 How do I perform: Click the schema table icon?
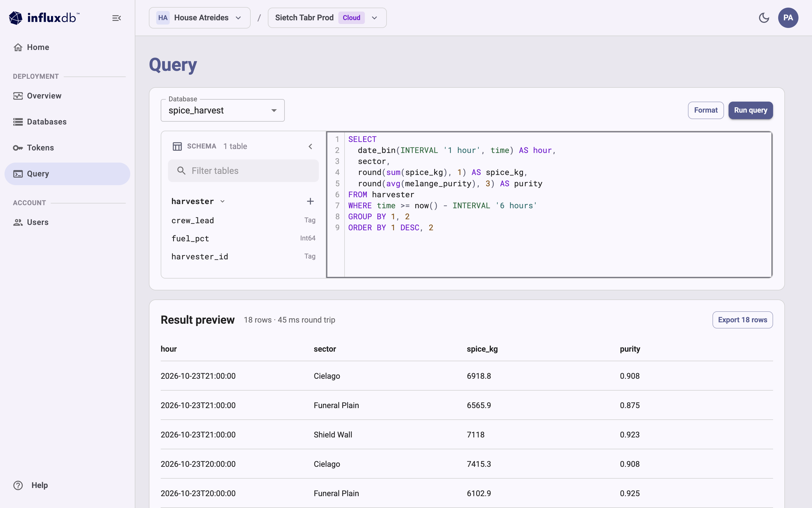pos(177,146)
